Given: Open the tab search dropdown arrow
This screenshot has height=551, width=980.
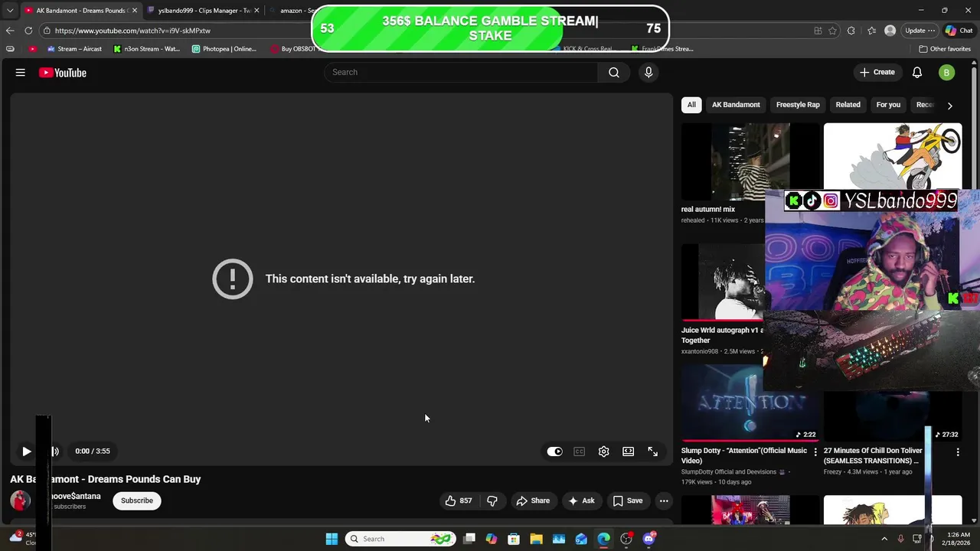Looking at the screenshot, I should 10,11.
